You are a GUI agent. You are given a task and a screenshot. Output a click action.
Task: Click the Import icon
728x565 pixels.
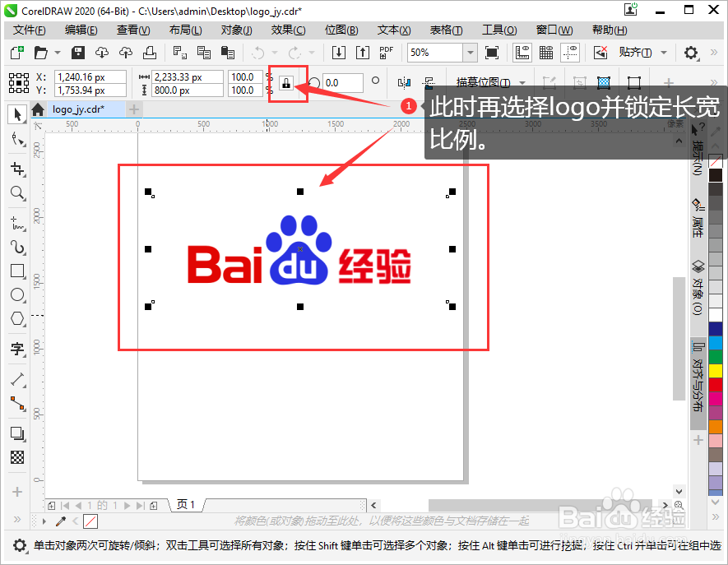[338, 53]
